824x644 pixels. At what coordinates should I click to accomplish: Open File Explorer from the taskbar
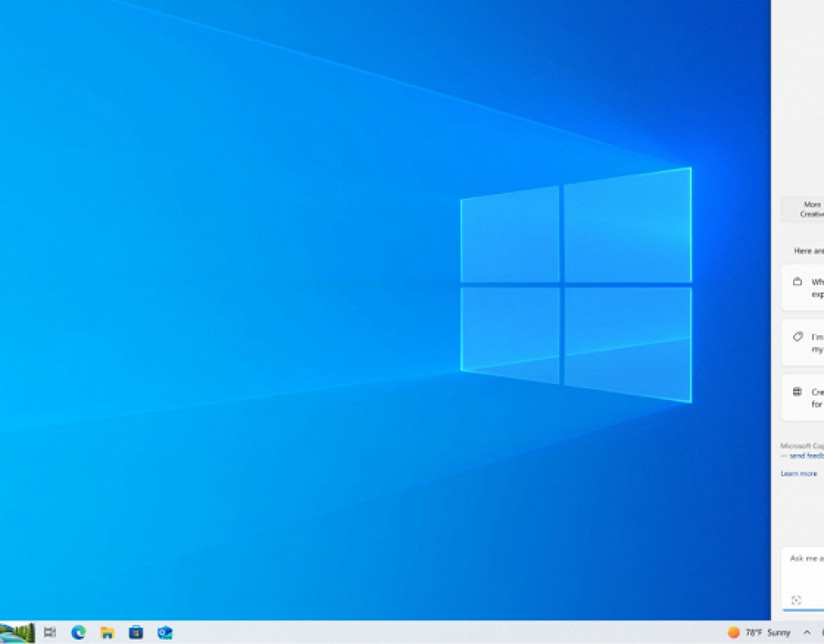[x=107, y=632]
